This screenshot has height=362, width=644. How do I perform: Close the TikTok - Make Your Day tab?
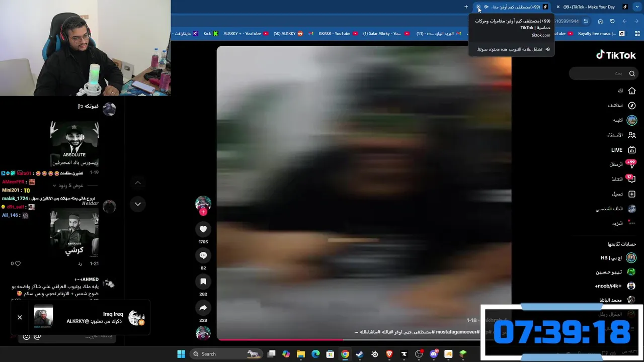pyautogui.click(x=557, y=7)
